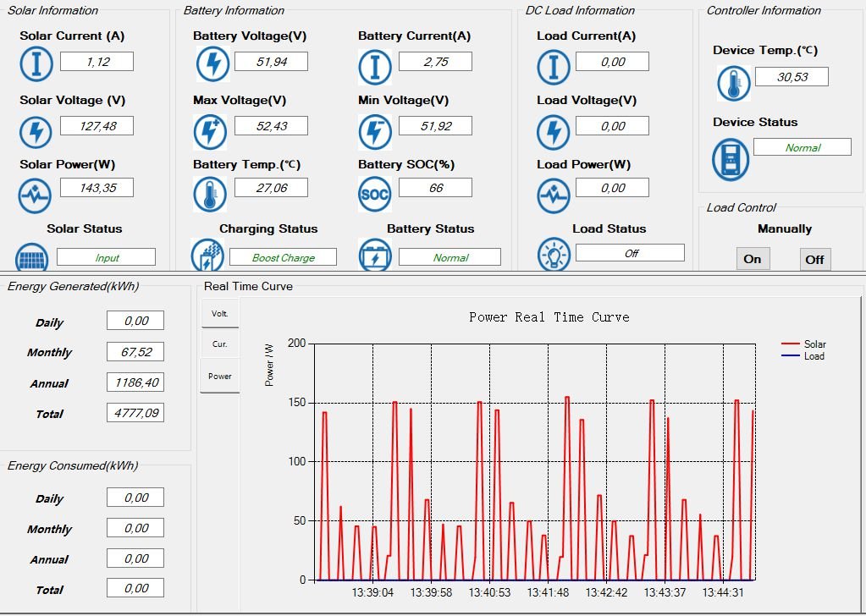Click the Charging Status icon

(207, 255)
